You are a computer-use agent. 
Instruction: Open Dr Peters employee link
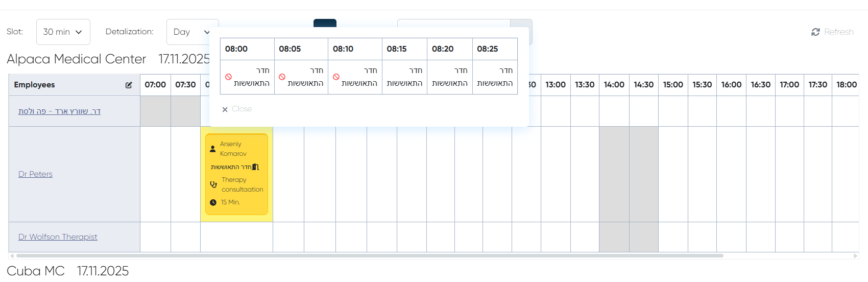click(35, 174)
